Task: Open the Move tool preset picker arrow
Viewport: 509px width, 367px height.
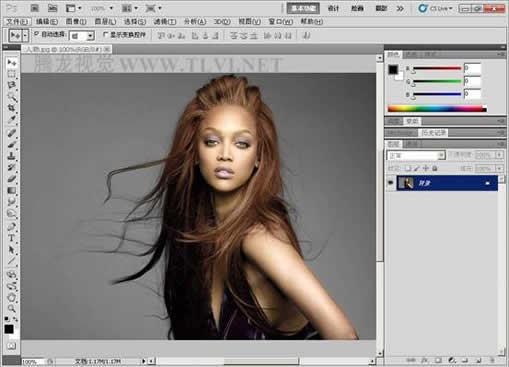Action: 25,35
